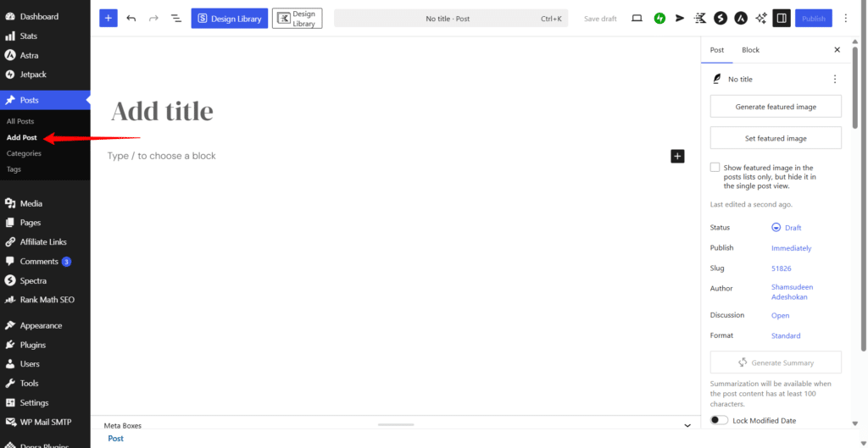Click the sidebar scroll down arrow
This screenshot has width=868, height=448.
(855, 423)
